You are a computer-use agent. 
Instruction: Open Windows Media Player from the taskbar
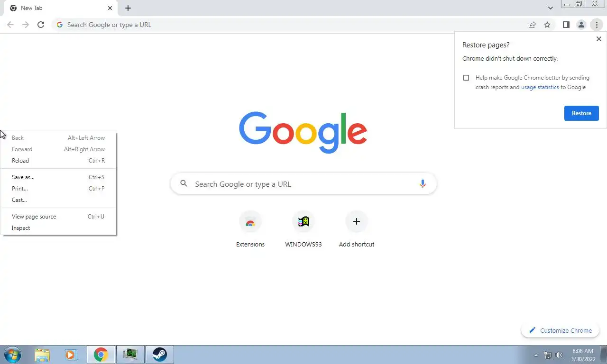click(71, 355)
